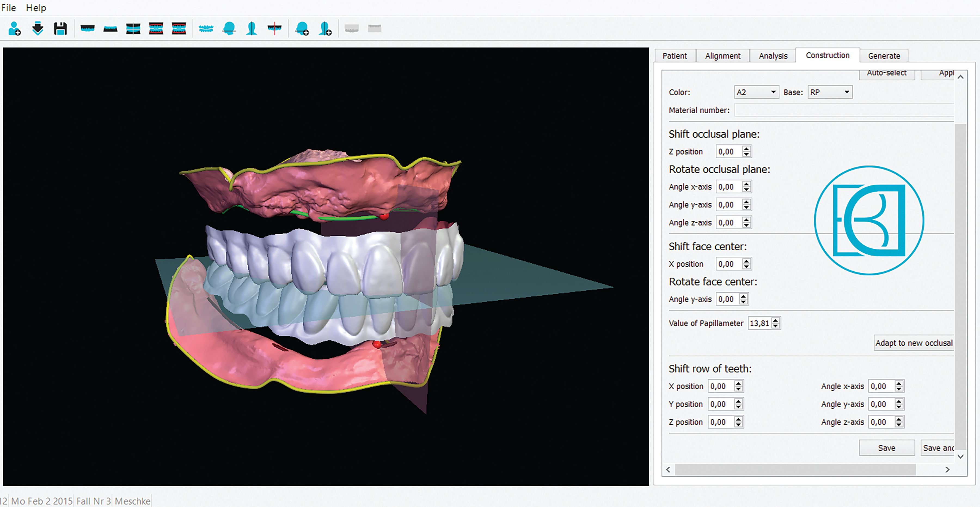Select the lower jaw model view icon
Viewport: 980px width, 507px height.
tap(110, 29)
